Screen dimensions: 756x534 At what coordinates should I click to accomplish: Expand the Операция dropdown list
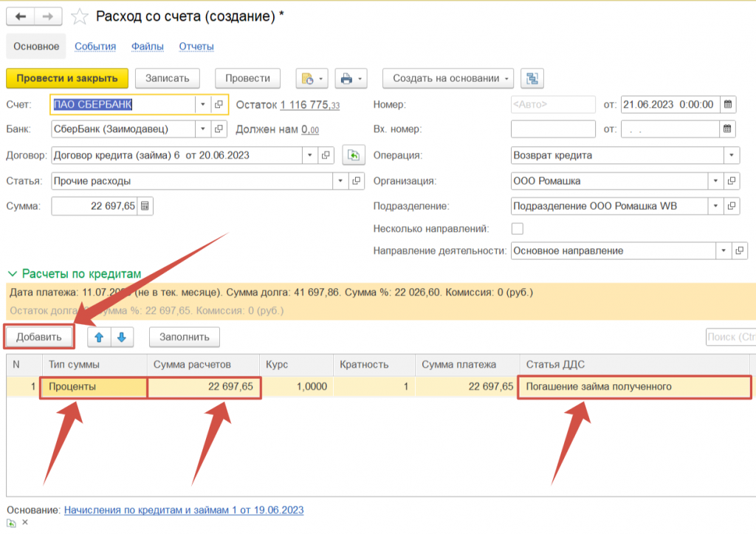(731, 156)
